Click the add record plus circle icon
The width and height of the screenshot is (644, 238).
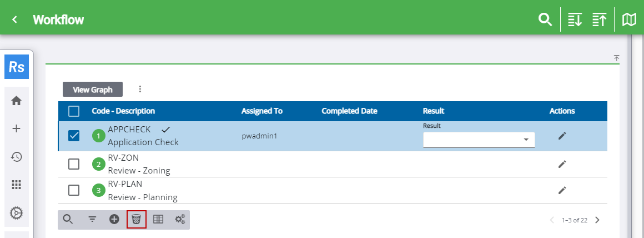(x=114, y=220)
